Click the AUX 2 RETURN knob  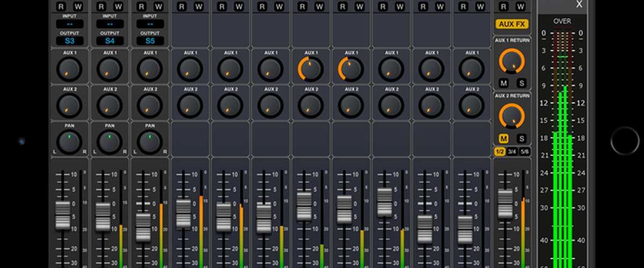(x=512, y=115)
